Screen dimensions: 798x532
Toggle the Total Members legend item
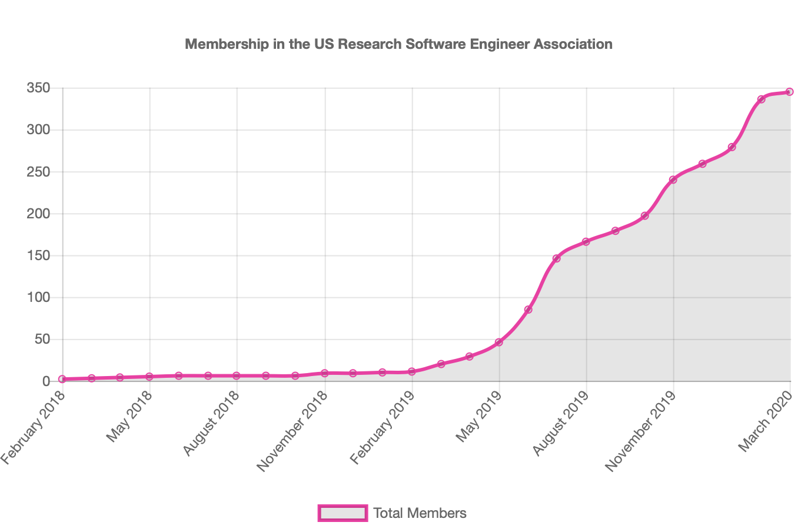(x=393, y=513)
